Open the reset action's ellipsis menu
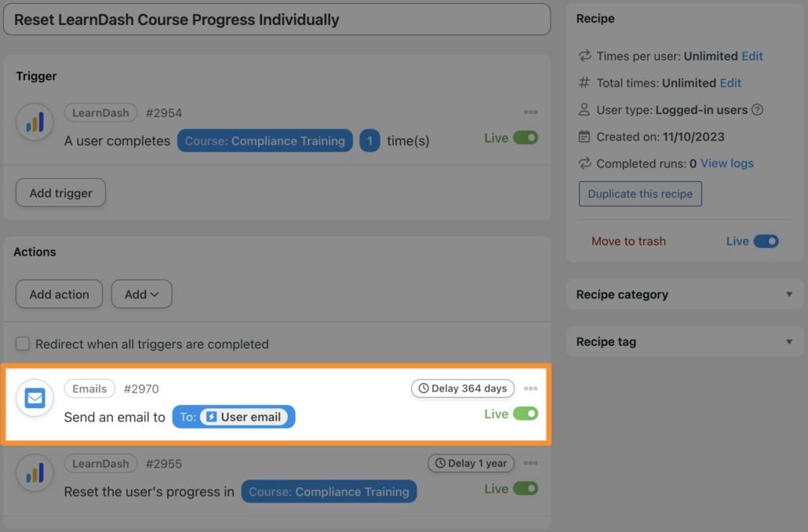808x532 pixels. (x=530, y=464)
